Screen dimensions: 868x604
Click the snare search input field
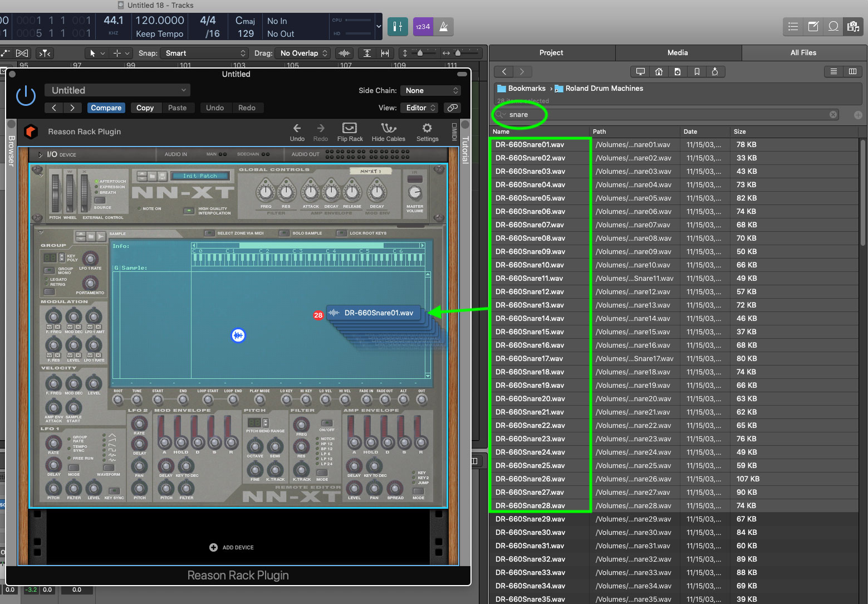[x=666, y=115]
